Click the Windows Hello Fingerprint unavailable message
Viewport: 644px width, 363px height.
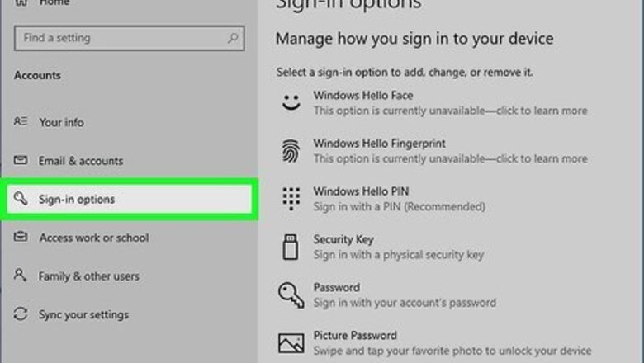point(450,158)
